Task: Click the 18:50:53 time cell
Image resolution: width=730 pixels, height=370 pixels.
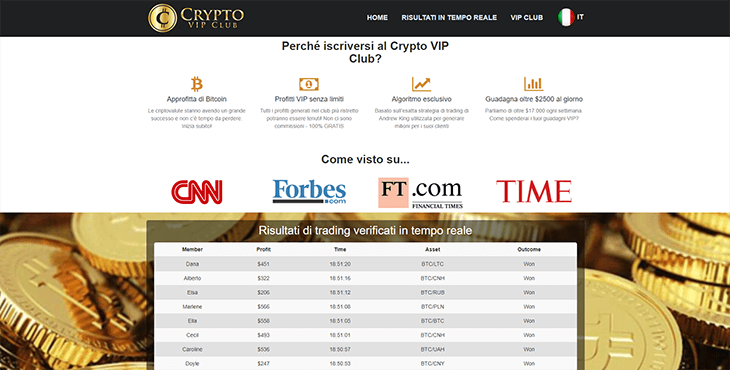Action: [340, 363]
